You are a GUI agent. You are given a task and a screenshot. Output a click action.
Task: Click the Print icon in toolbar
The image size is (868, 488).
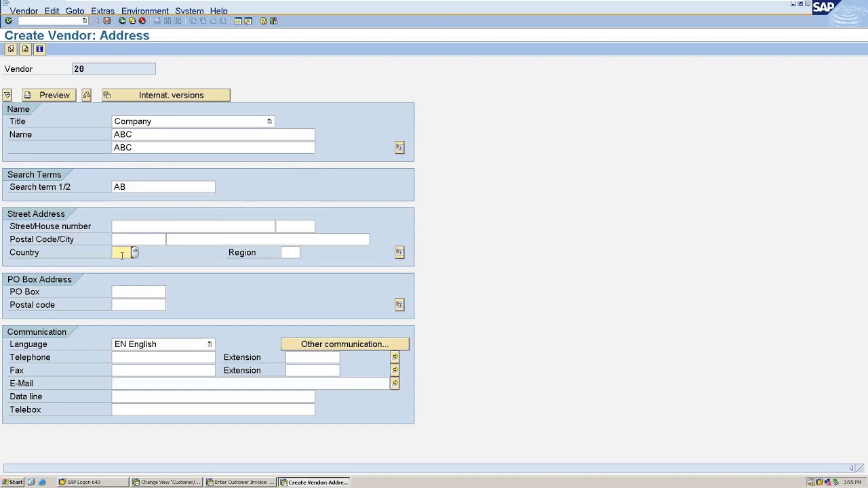[157, 21]
